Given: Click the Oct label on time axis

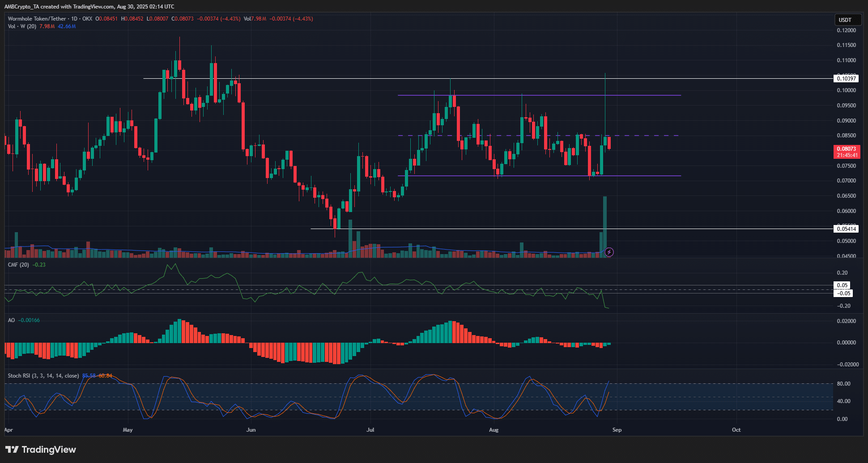Looking at the screenshot, I should click(x=736, y=430).
